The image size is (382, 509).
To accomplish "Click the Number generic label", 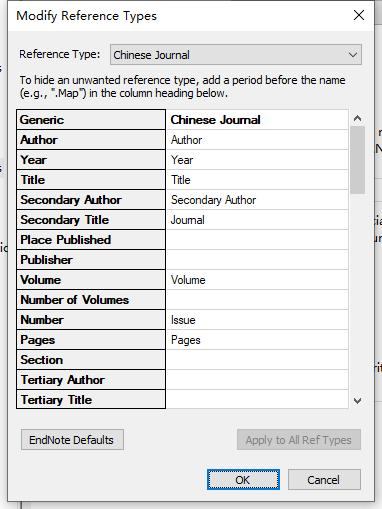I will [x=91, y=320].
